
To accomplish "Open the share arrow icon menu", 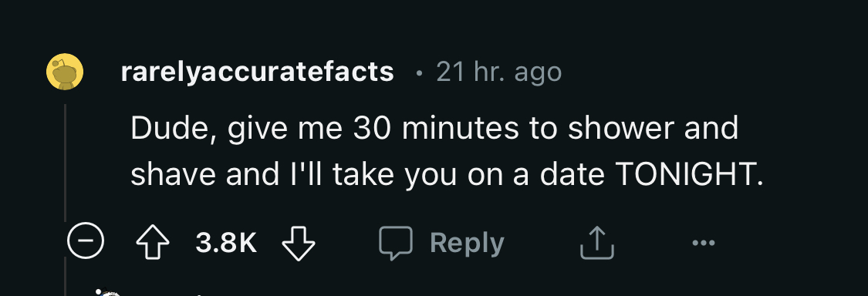I will (596, 243).
